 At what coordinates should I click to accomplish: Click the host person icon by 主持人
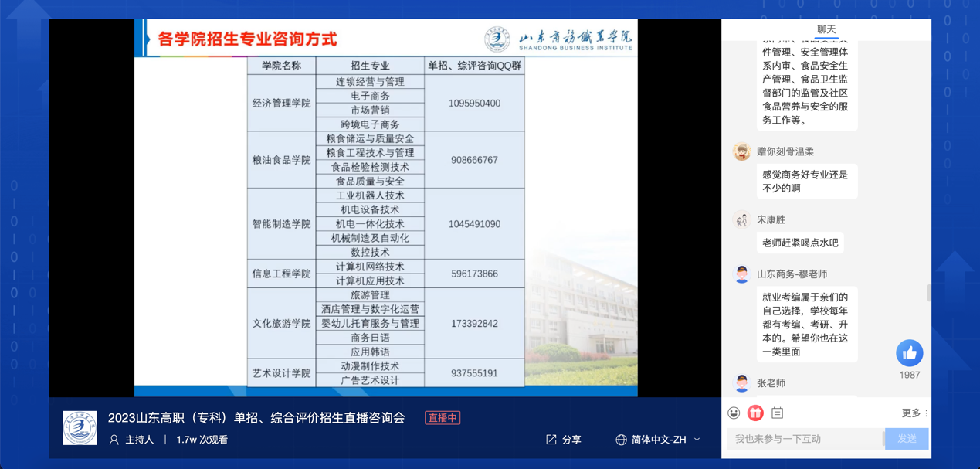[114, 440]
